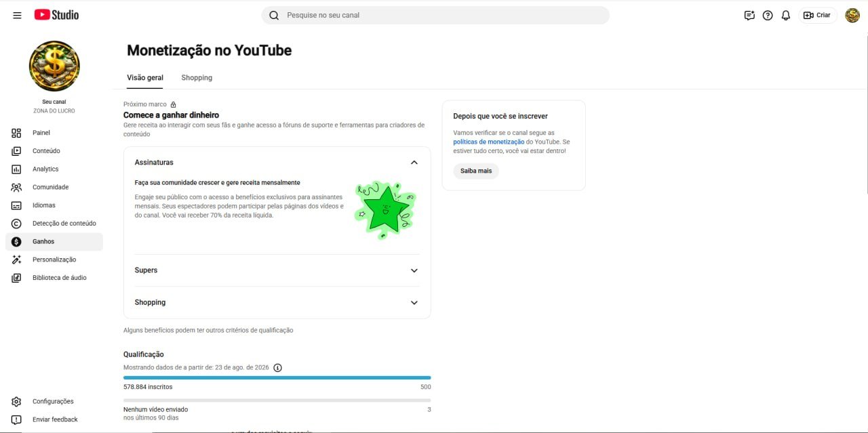
Task: Click the Qualificação heading
Action: 144,354
